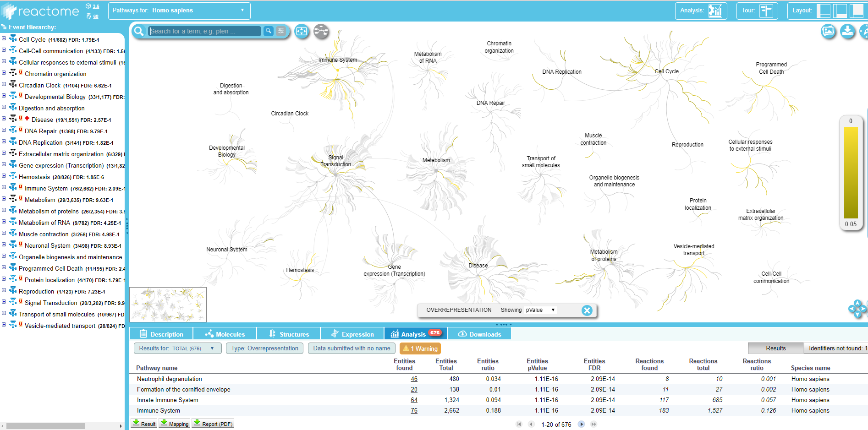Expand the Immune System tree node
The image size is (868, 430).
pyautogui.click(x=4, y=187)
